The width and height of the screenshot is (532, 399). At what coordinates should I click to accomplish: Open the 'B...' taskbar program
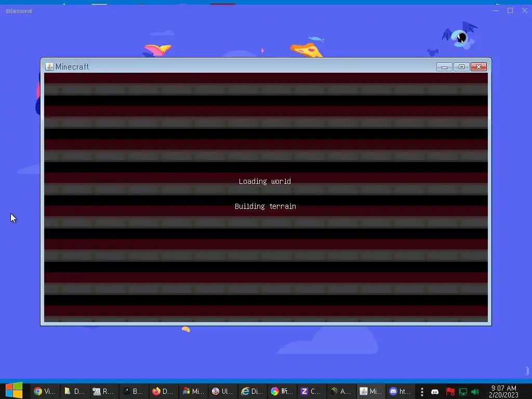pyautogui.click(x=134, y=391)
